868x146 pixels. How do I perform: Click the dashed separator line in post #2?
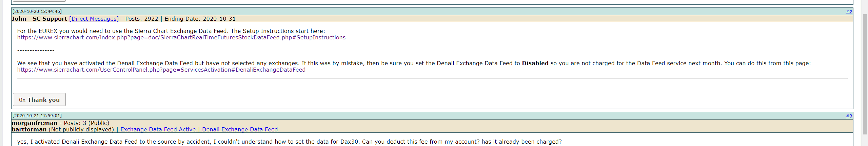pyautogui.click(x=36, y=50)
